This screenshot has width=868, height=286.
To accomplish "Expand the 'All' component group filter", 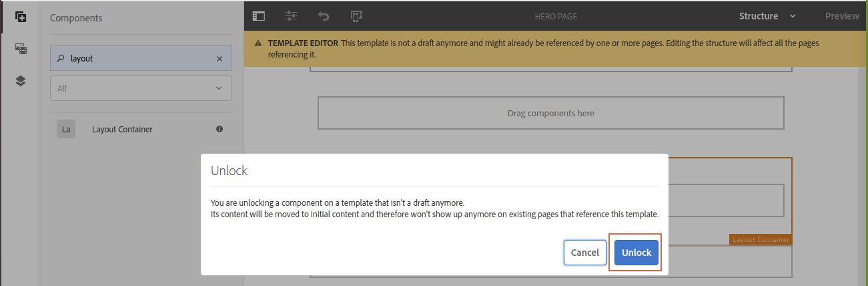I will (x=141, y=88).
